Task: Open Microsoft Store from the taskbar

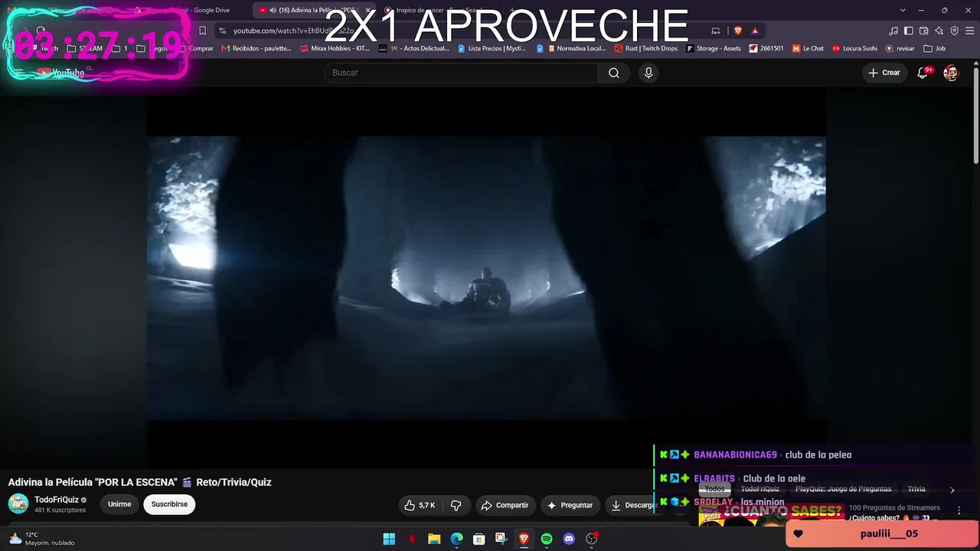Action: [x=479, y=539]
